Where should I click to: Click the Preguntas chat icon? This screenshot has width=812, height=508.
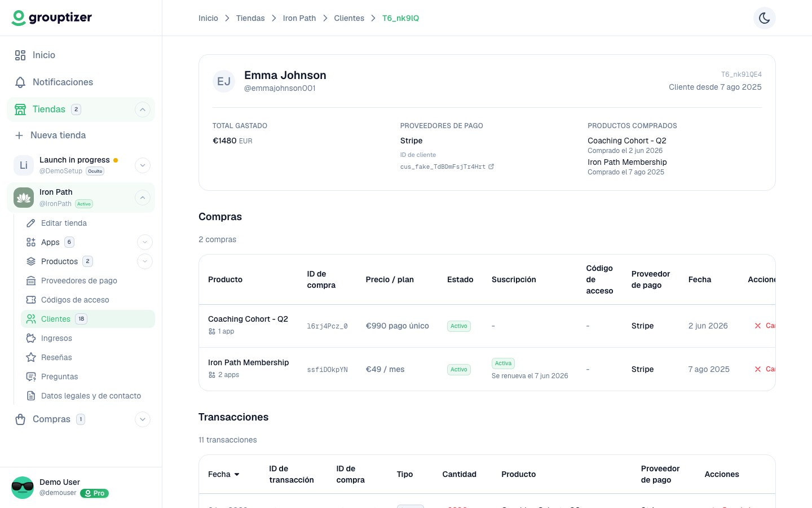[x=31, y=376]
